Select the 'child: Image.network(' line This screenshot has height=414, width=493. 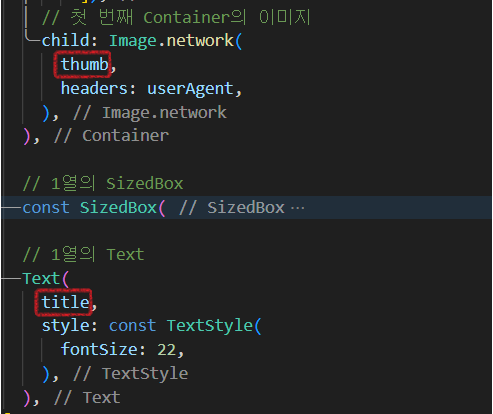click(142, 41)
